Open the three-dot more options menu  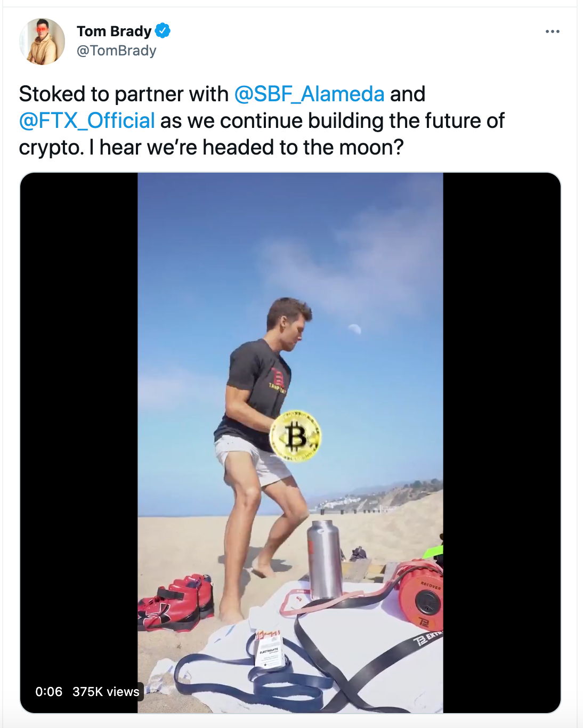point(552,31)
